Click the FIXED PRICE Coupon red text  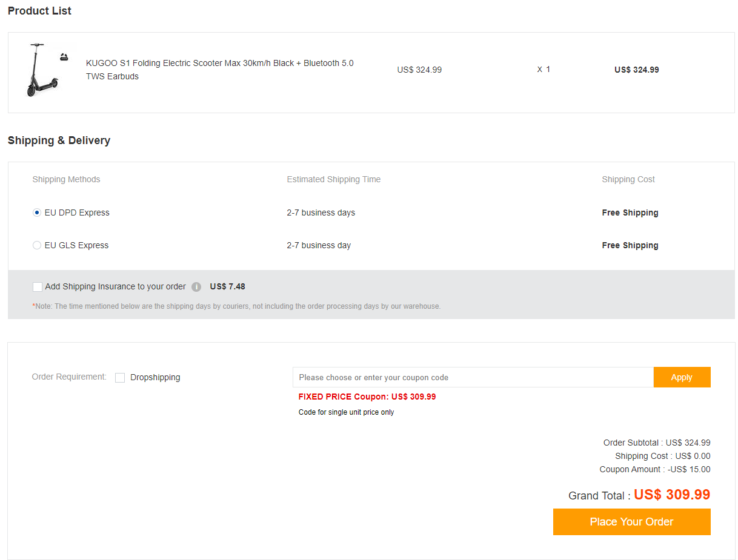coord(367,397)
